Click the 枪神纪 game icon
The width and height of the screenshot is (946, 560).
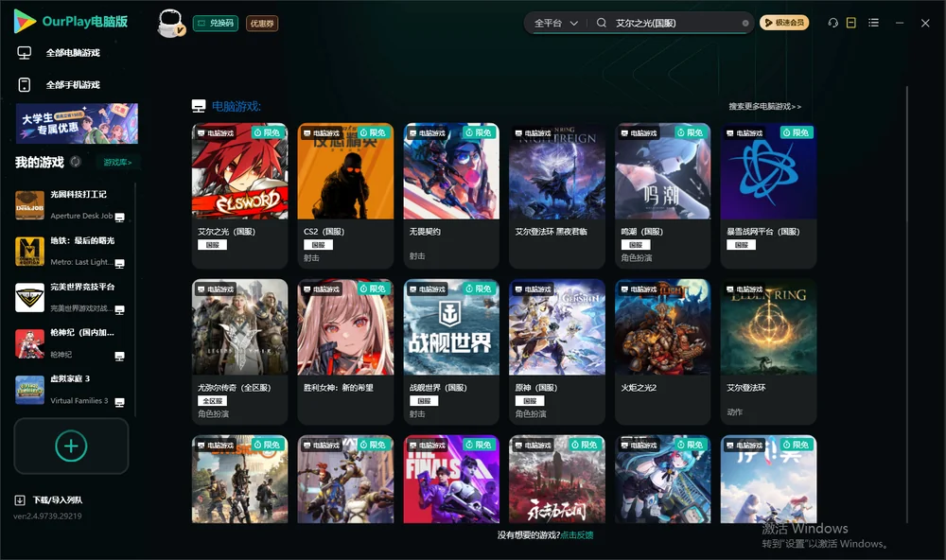pyautogui.click(x=29, y=344)
